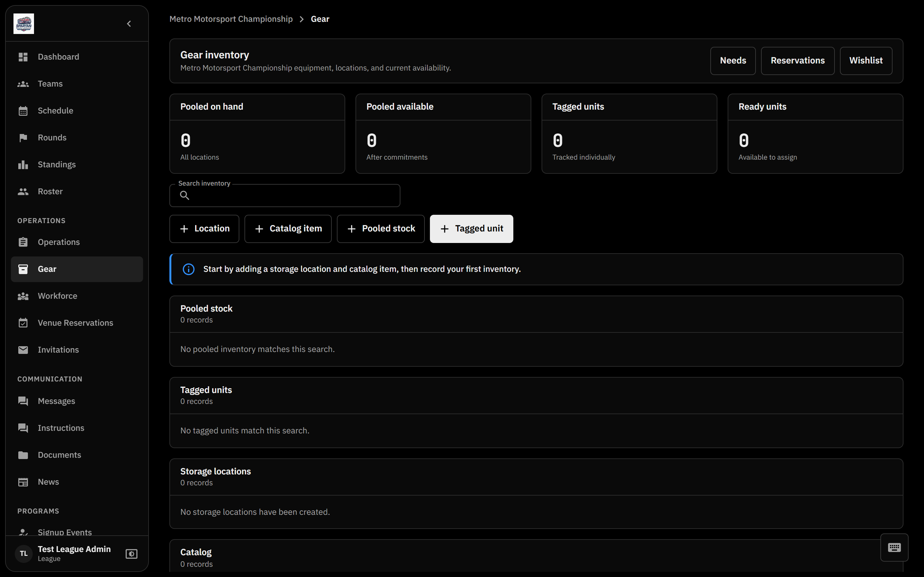
Task: Add a new Tagged unit
Action: click(x=471, y=229)
